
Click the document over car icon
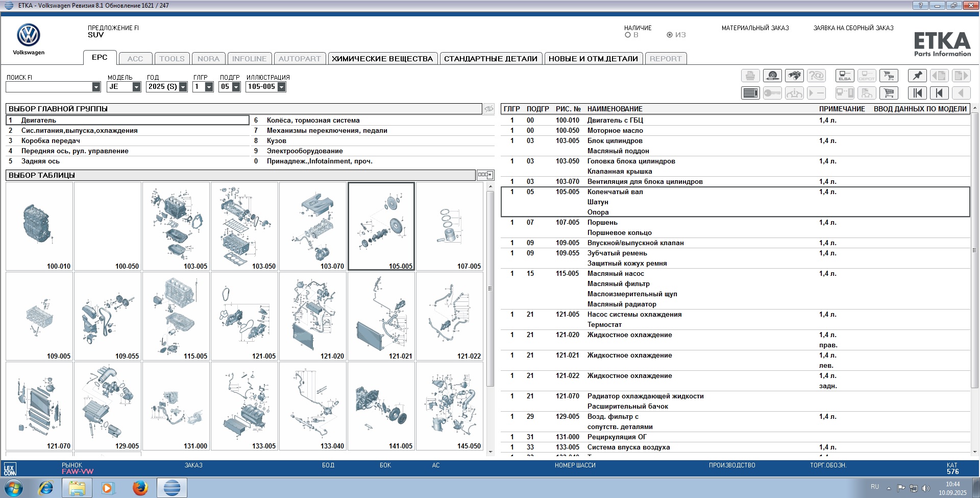[867, 93]
